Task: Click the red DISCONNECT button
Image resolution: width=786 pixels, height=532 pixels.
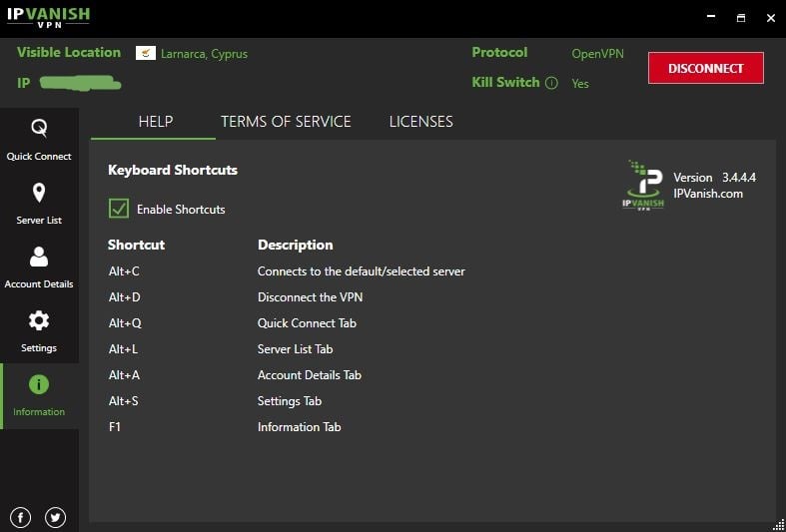Action: point(706,68)
